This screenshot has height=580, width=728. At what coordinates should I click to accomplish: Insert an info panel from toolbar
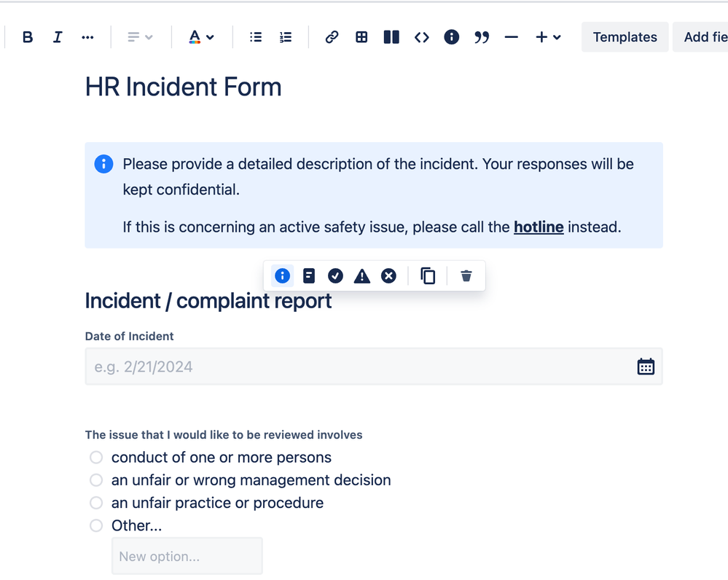[451, 37]
